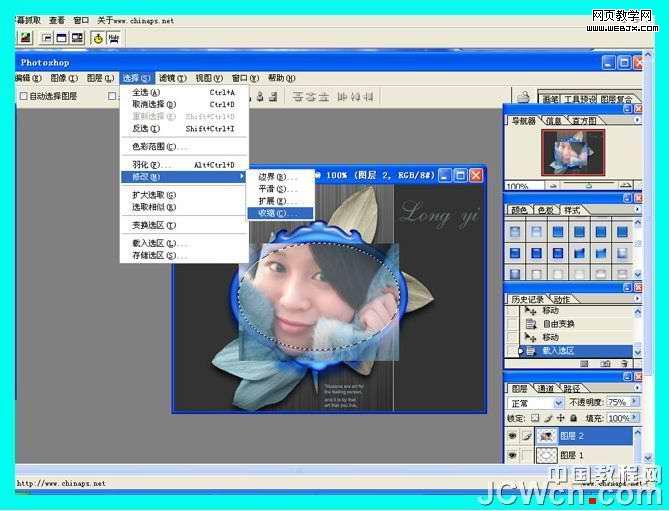Toggle the link box beside 图层 1
Image resolution: width=669 pixels, height=511 pixels.
(527, 455)
